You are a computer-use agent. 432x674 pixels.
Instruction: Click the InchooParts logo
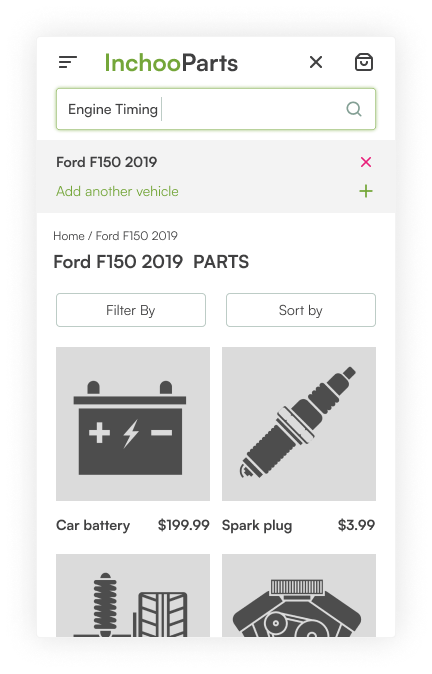pos(171,63)
